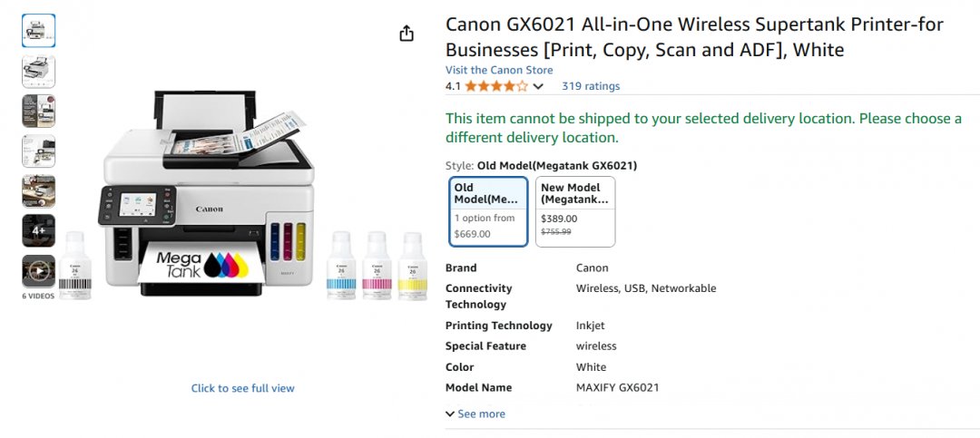
Task: Open the 4+ more images thumbnail
Action: point(39,230)
